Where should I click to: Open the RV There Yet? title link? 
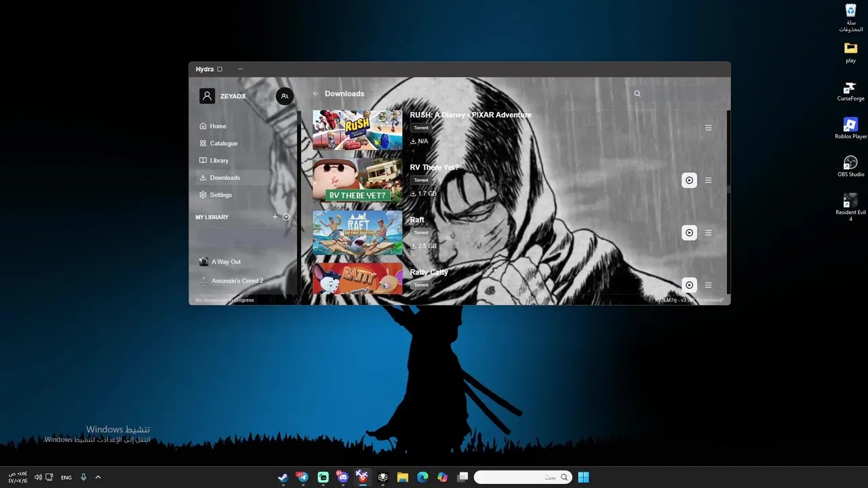click(x=434, y=167)
